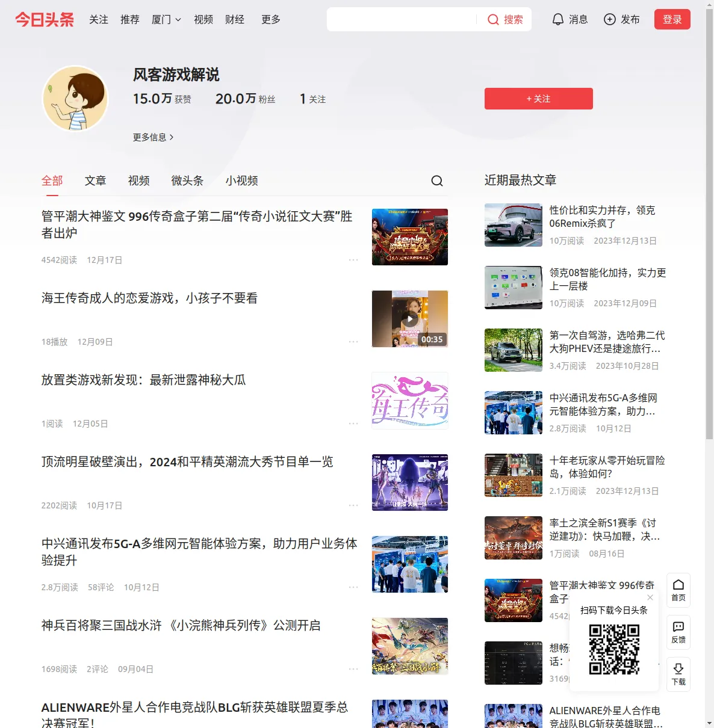
Task: Go to the 推荐 navigation item
Action: (x=130, y=19)
